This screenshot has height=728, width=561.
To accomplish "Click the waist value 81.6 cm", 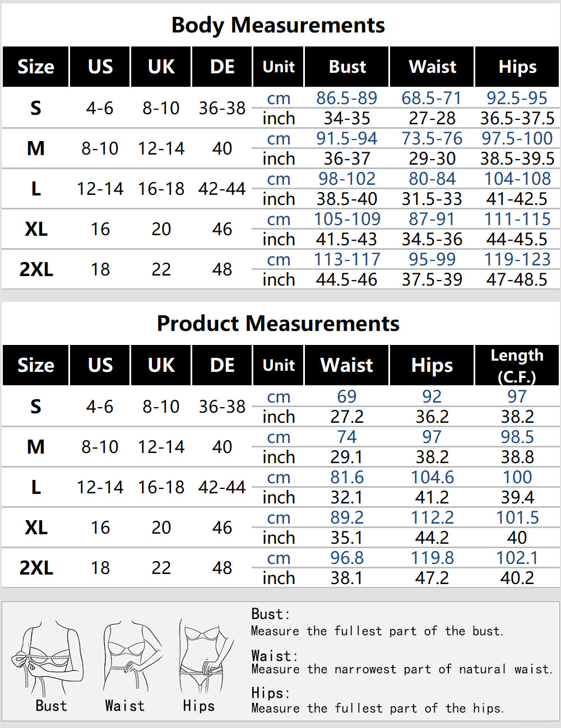I will pyautogui.click(x=347, y=477).
